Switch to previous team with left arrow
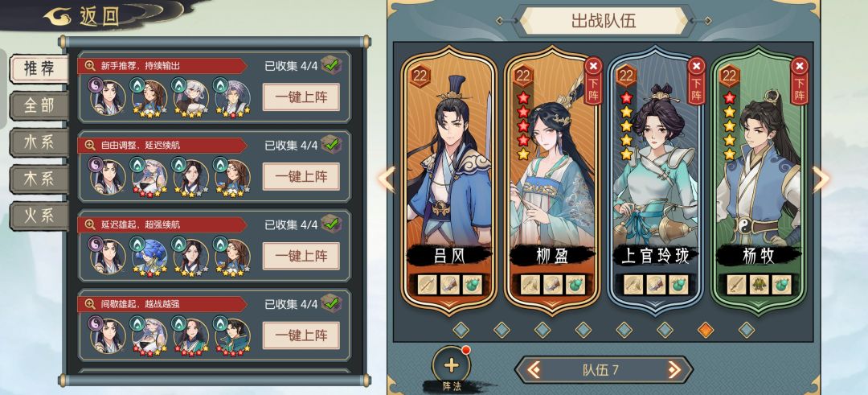Viewport: 868px width, 395px height. pyautogui.click(x=534, y=369)
